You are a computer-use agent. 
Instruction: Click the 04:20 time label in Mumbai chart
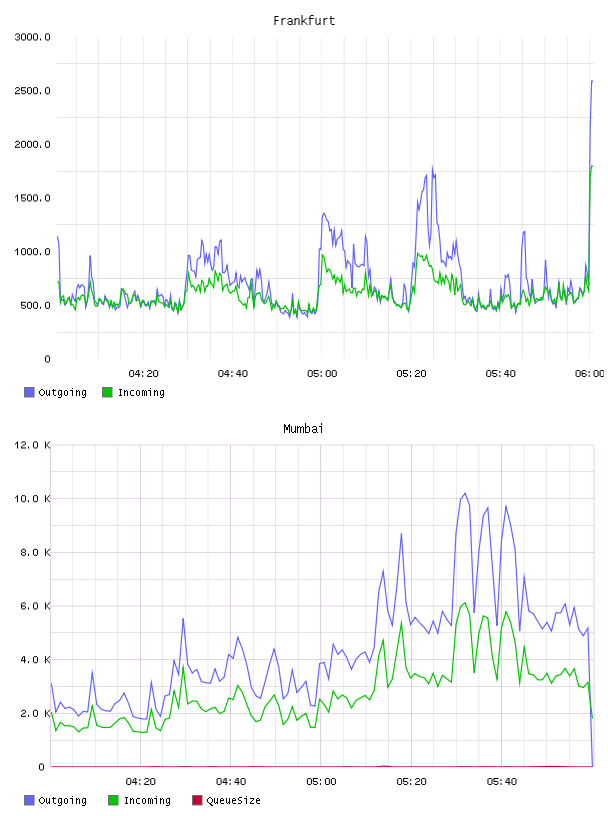[141, 782]
